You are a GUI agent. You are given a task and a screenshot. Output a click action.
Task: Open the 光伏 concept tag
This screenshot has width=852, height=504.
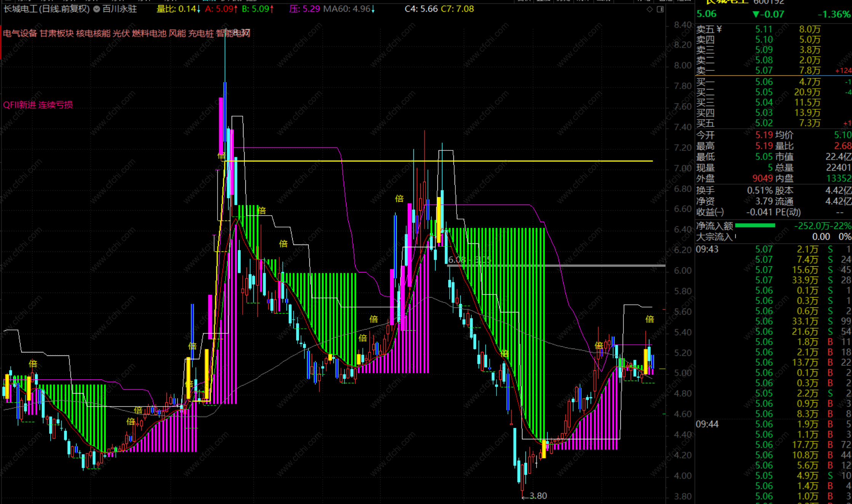click(x=121, y=34)
